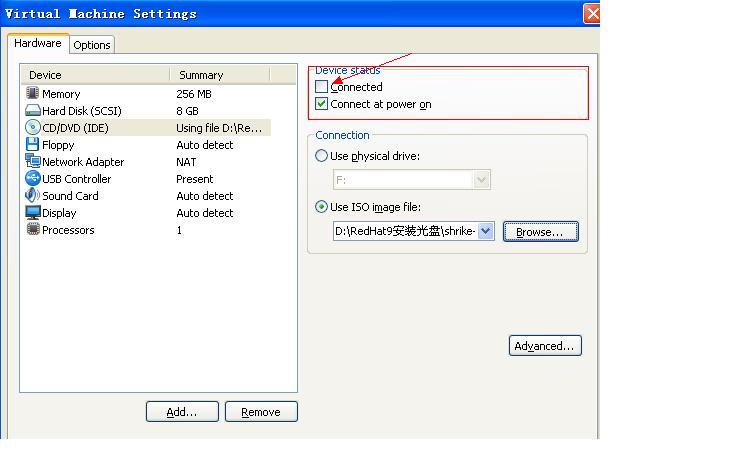
Task: Click the ISO file path text field
Action: (x=405, y=231)
